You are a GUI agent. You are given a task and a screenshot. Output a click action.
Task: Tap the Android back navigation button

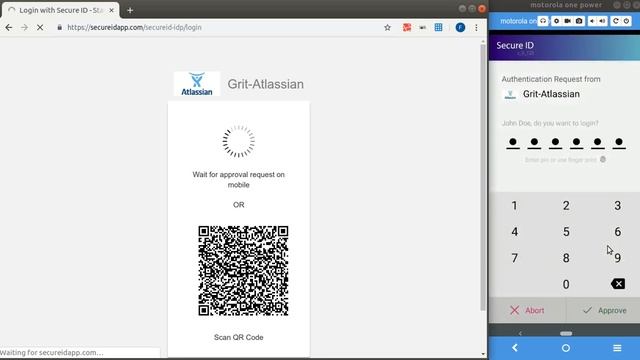(x=515, y=348)
